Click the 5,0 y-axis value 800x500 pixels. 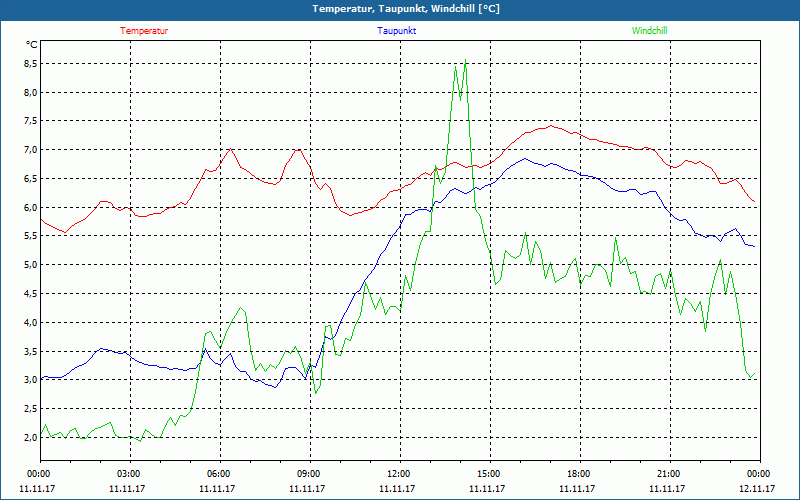(31, 264)
